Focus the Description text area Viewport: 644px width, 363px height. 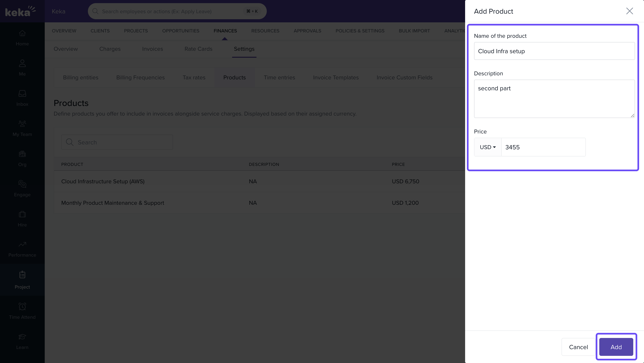554,99
